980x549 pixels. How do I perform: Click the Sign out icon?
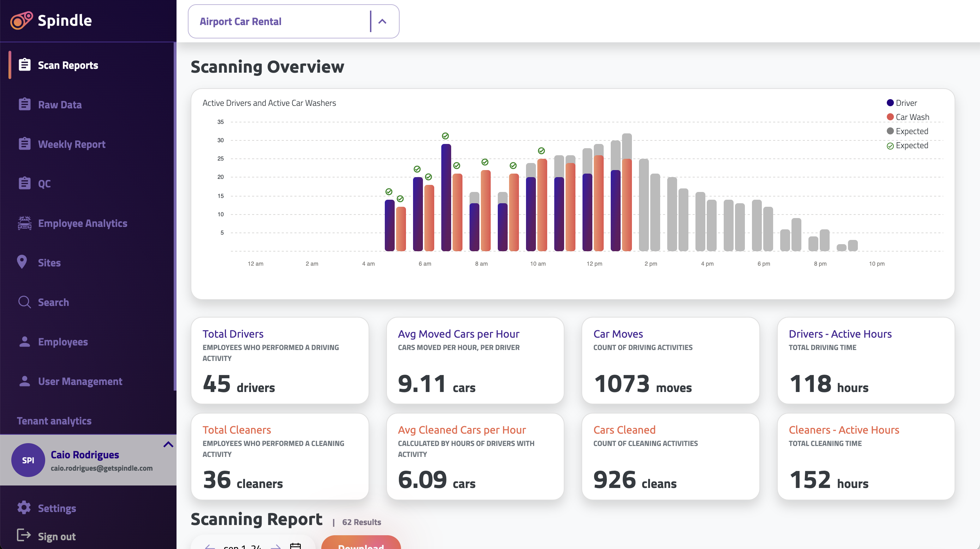click(24, 536)
